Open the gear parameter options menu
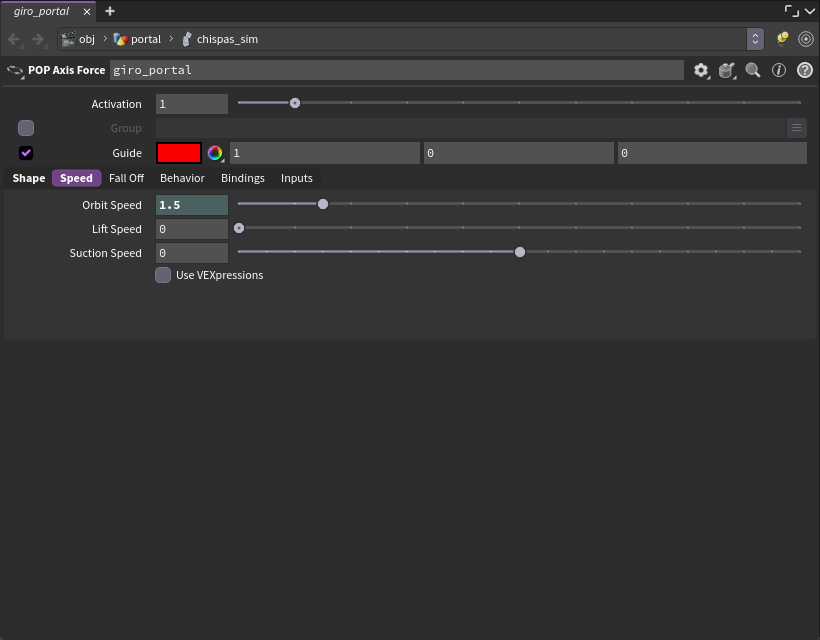The width and height of the screenshot is (820, 640). pos(701,70)
